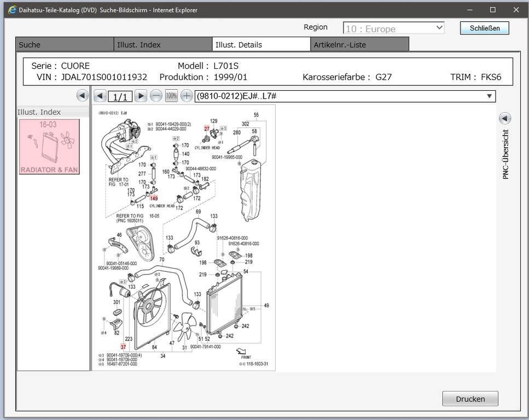Viewport: 529px width, 420px height.
Task: Select the Illust. Details tab
Action: point(261,44)
